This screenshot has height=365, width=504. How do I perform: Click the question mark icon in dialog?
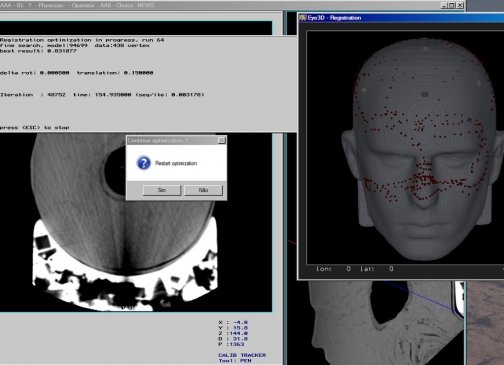click(144, 163)
